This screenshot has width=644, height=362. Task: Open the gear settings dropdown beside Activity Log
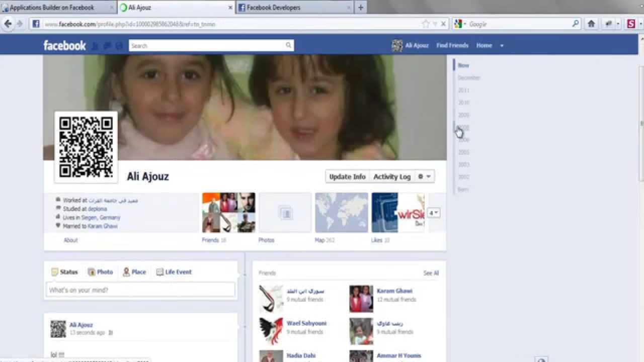click(x=424, y=176)
